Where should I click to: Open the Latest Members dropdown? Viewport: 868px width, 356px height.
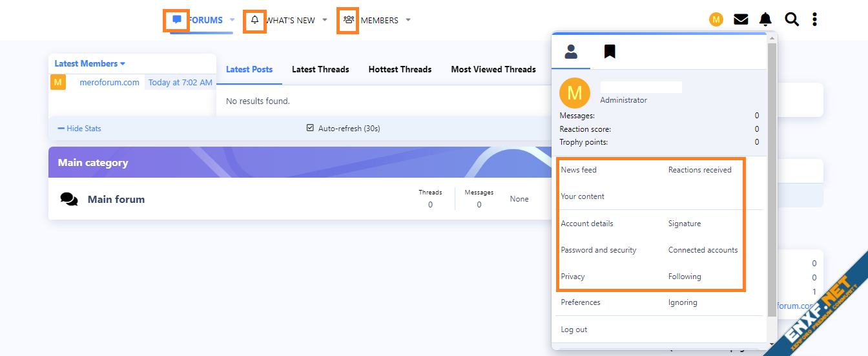90,63
